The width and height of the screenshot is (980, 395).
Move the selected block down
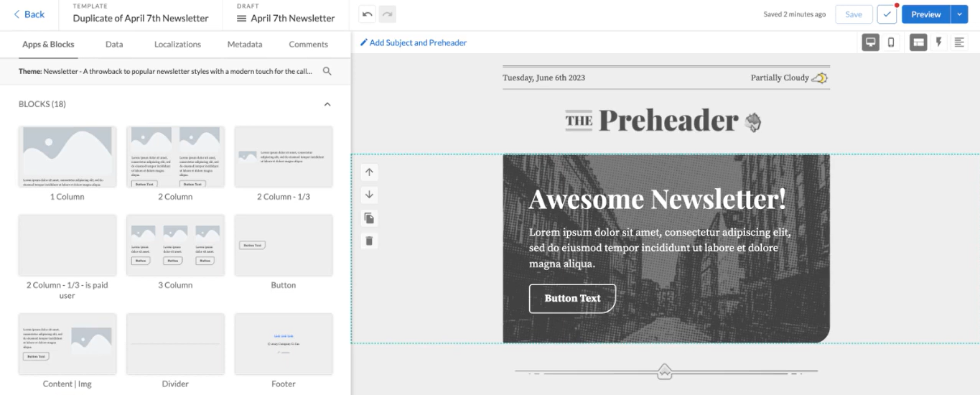(x=369, y=195)
